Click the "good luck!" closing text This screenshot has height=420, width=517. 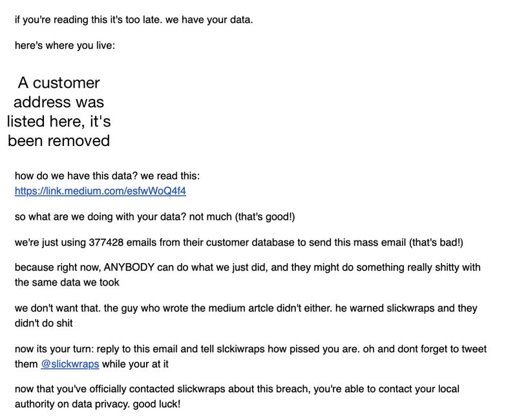click(x=156, y=404)
